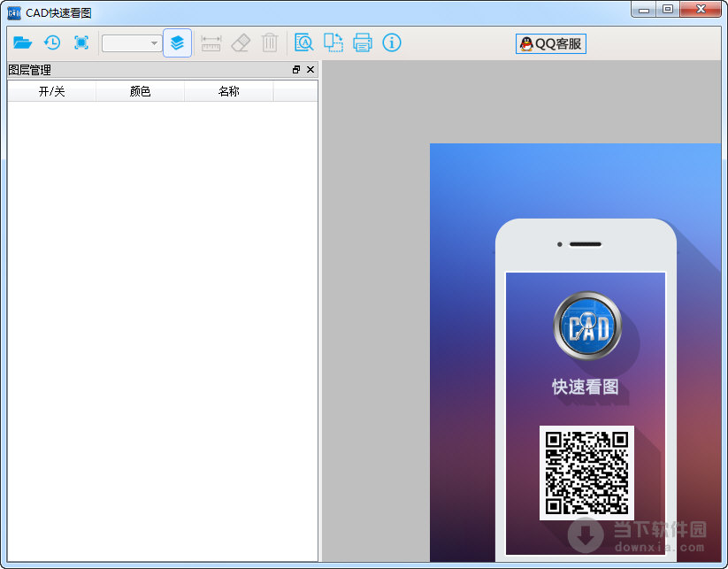Click the trash delete icon
The image size is (728, 569).
270,42
